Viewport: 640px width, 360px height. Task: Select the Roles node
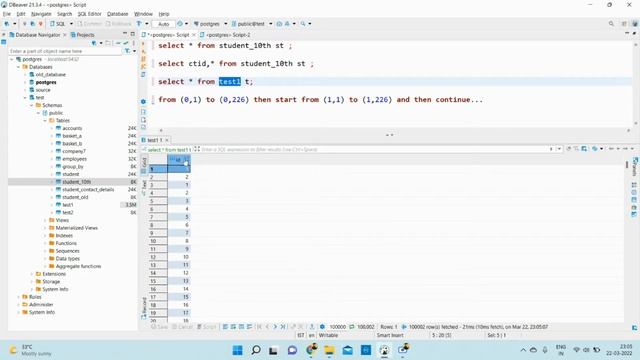[35, 297]
